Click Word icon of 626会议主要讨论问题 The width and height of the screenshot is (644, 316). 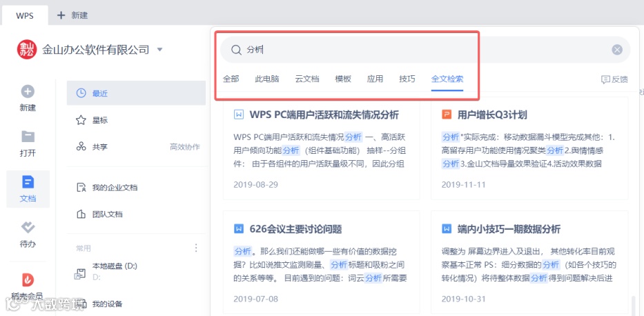point(239,228)
